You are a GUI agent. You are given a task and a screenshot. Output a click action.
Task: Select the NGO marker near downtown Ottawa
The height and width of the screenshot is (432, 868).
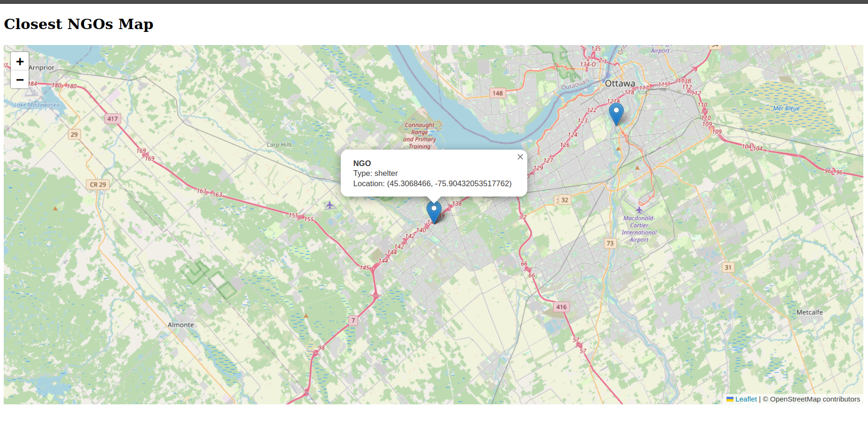[x=616, y=114]
